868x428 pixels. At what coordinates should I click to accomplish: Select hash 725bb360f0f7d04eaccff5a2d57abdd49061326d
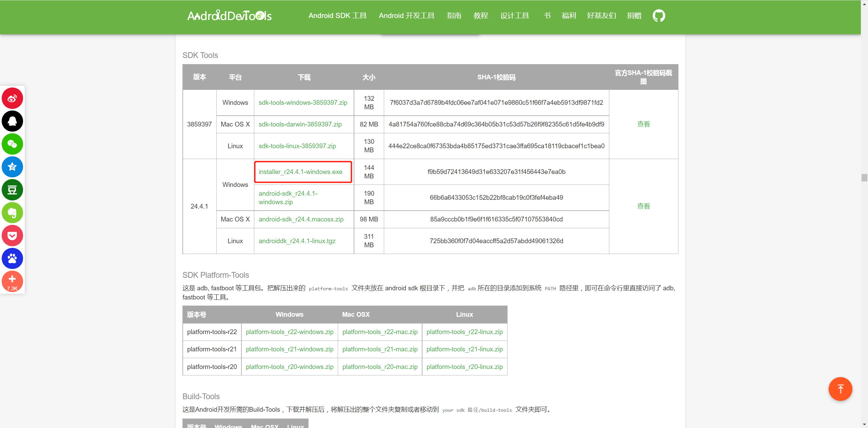(x=496, y=241)
